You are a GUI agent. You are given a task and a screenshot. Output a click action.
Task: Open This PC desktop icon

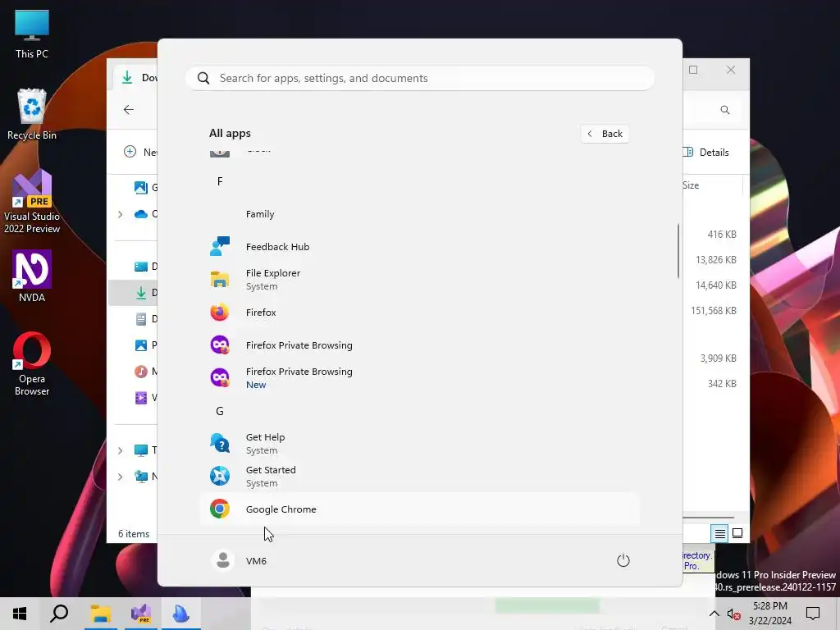tap(32, 33)
